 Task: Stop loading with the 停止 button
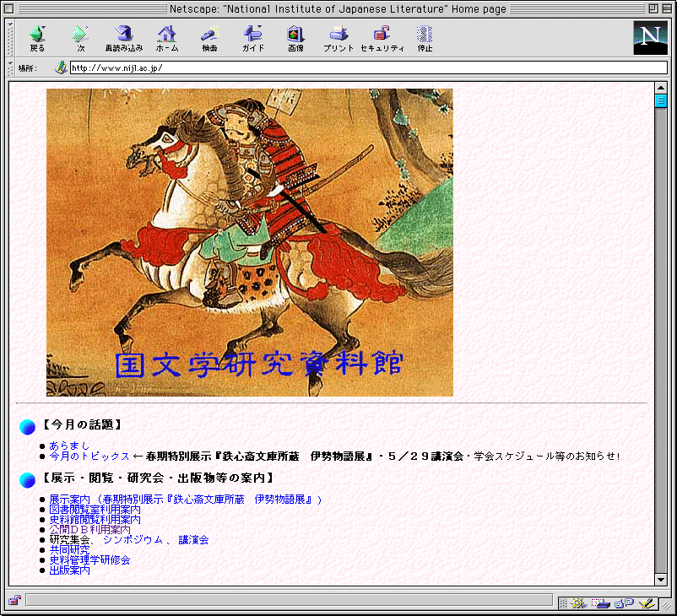tap(425, 38)
